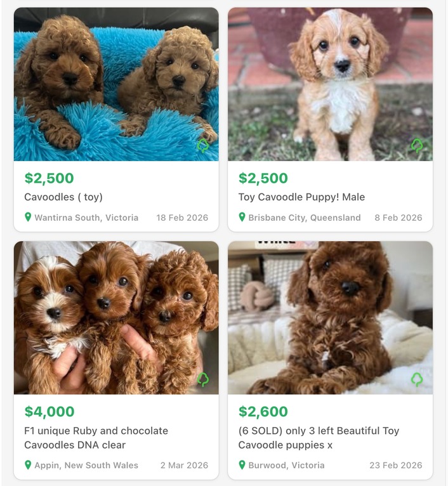Open the "Cavoodles ( toy)" listing title
The width and height of the screenshot is (448, 486).
coord(63,197)
